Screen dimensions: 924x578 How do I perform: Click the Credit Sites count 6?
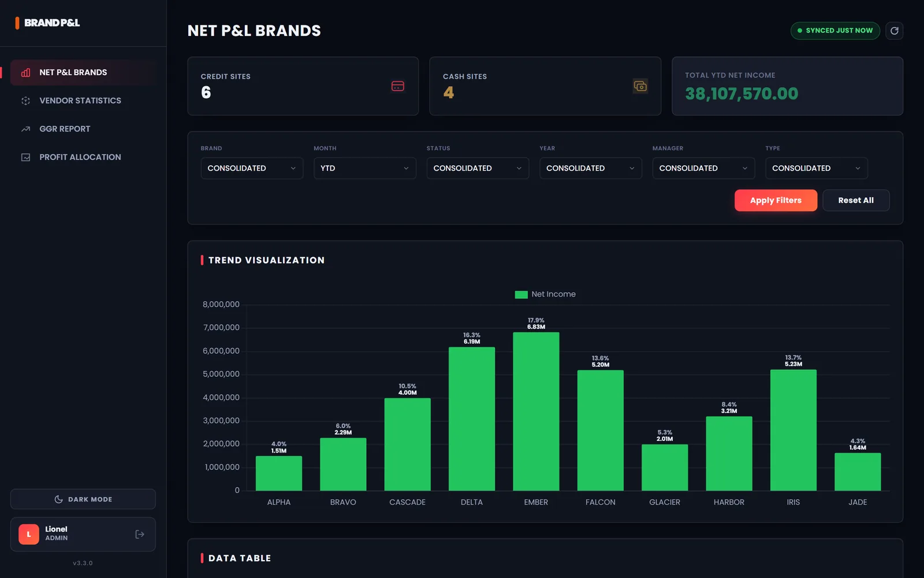pos(206,92)
